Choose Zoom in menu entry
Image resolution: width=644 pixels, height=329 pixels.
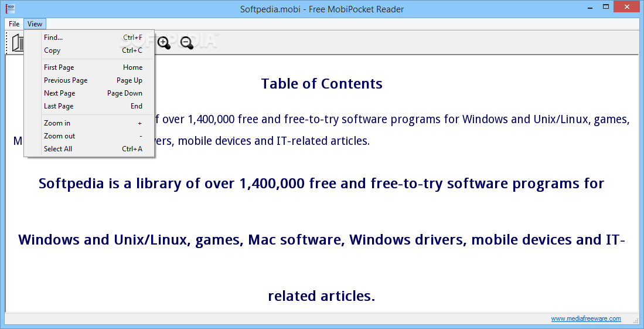click(89, 123)
